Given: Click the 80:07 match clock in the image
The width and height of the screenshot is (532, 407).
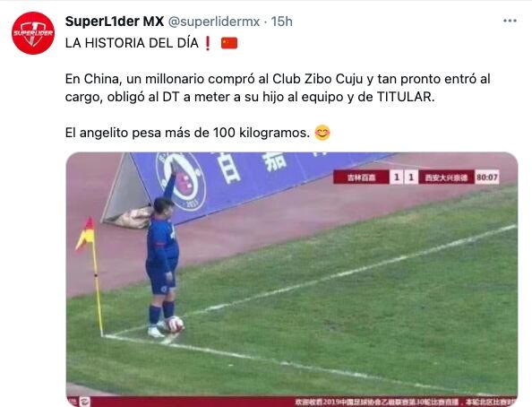Looking at the screenshot, I should click(x=487, y=178).
